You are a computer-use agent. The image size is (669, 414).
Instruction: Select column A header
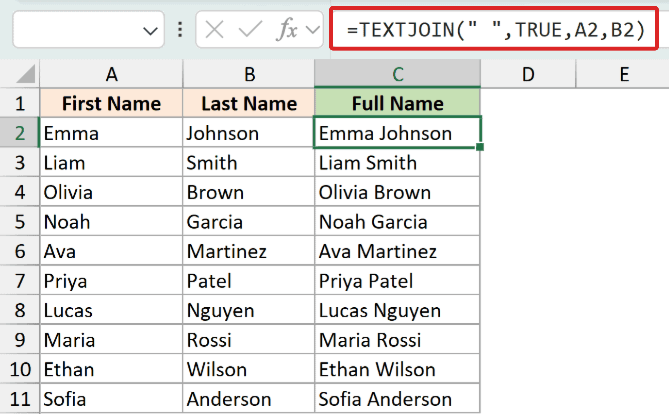111,74
